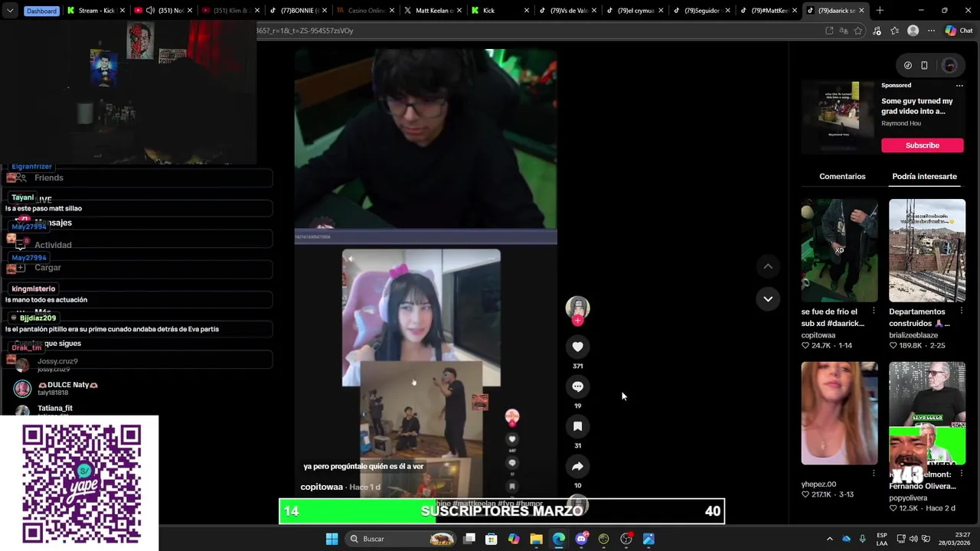The height and width of the screenshot is (551, 980).
Task: Switch to the Dashboard browser tab
Action: pos(41,11)
